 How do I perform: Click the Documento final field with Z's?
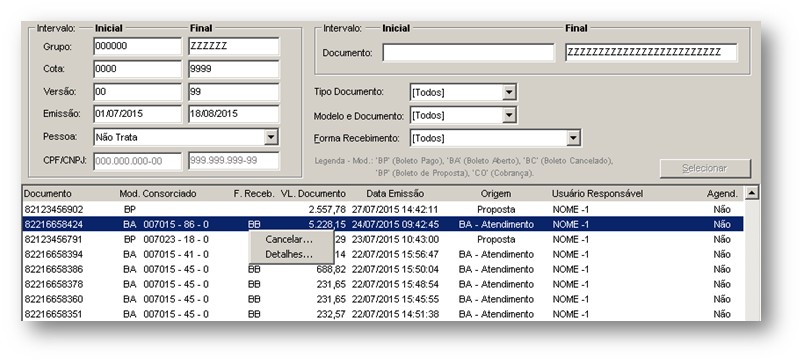click(x=651, y=53)
